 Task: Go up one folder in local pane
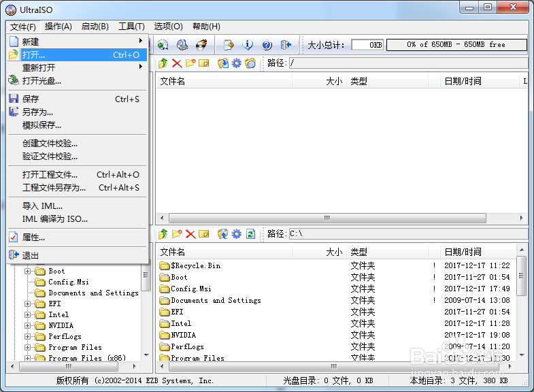[x=163, y=234]
